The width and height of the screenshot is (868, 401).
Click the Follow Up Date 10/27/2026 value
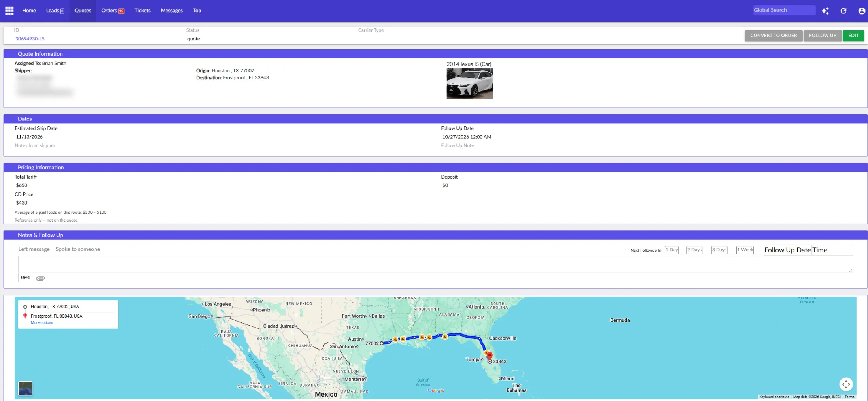coord(467,137)
